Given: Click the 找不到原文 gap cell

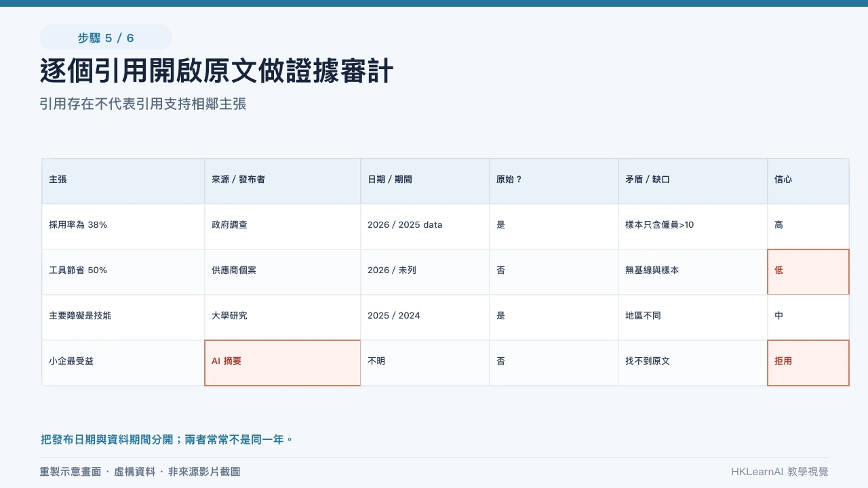Looking at the screenshot, I should click(x=693, y=361).
